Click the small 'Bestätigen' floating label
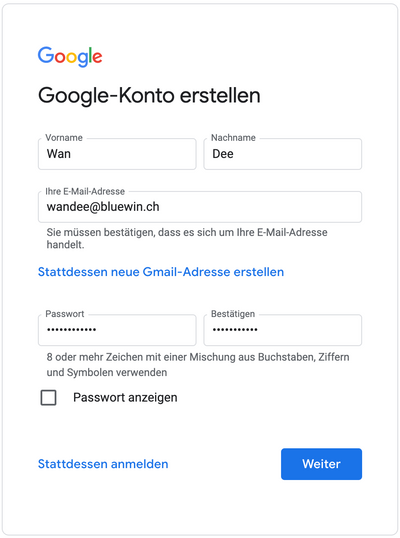Screen dimensions: 400x538 coord(233,314)
